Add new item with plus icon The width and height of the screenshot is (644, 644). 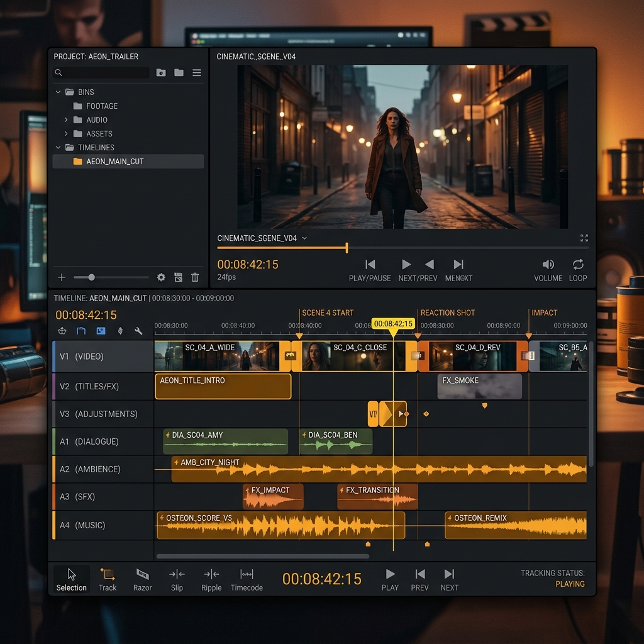coord(62,277)
